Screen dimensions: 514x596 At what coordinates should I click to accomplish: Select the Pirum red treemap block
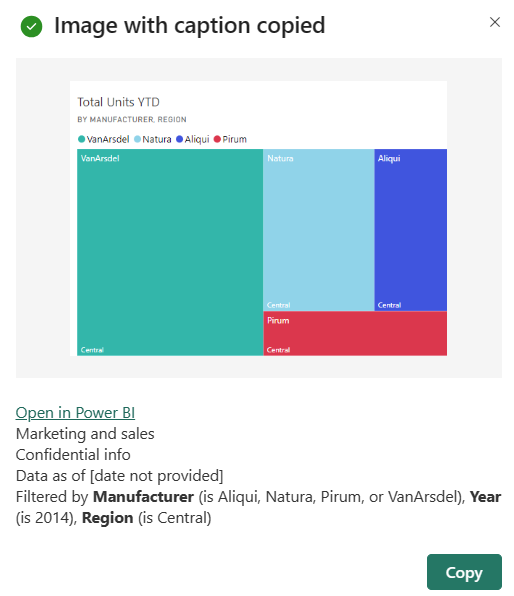coord(355,333)
